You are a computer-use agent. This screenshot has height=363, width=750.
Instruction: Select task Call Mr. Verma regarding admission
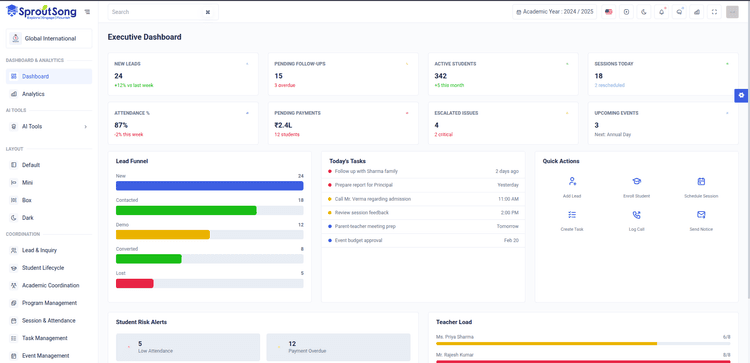(423, 199)
